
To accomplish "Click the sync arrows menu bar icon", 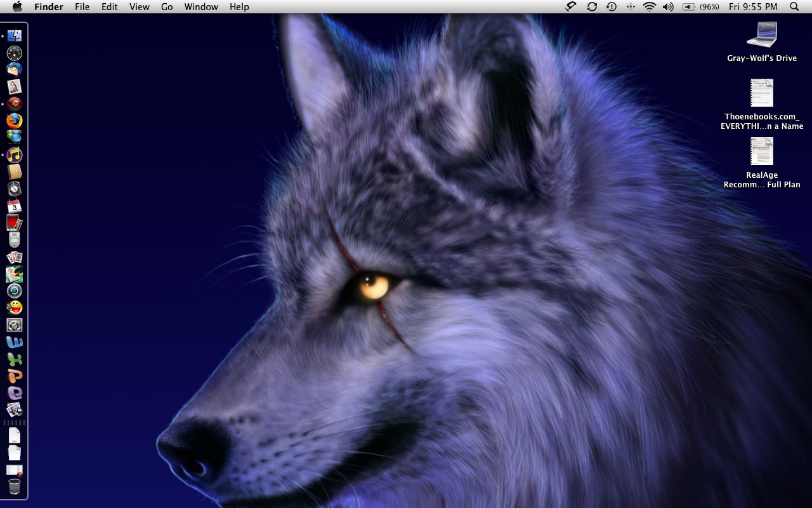I will [x=592, y=6].
